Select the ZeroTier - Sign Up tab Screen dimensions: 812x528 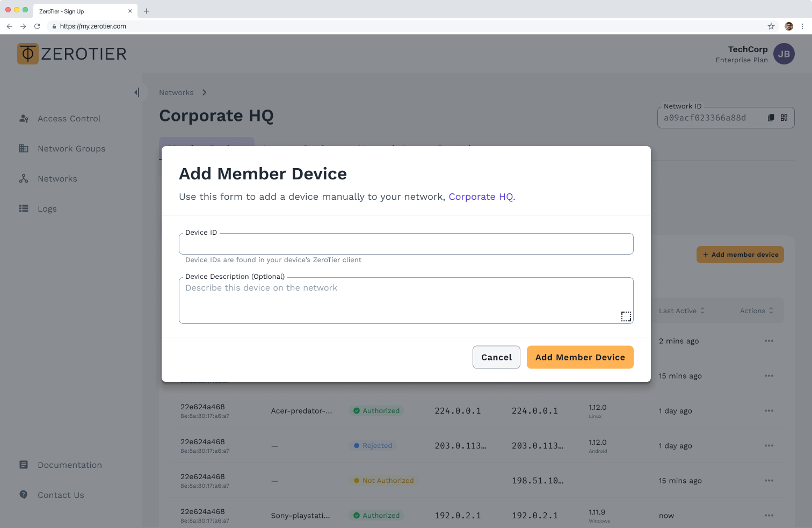tap(85, 11)
